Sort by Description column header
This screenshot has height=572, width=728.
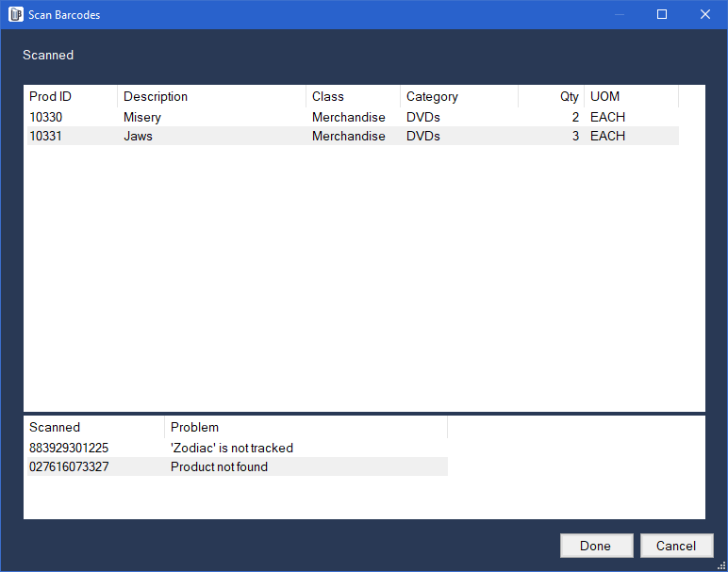(212, 96)
